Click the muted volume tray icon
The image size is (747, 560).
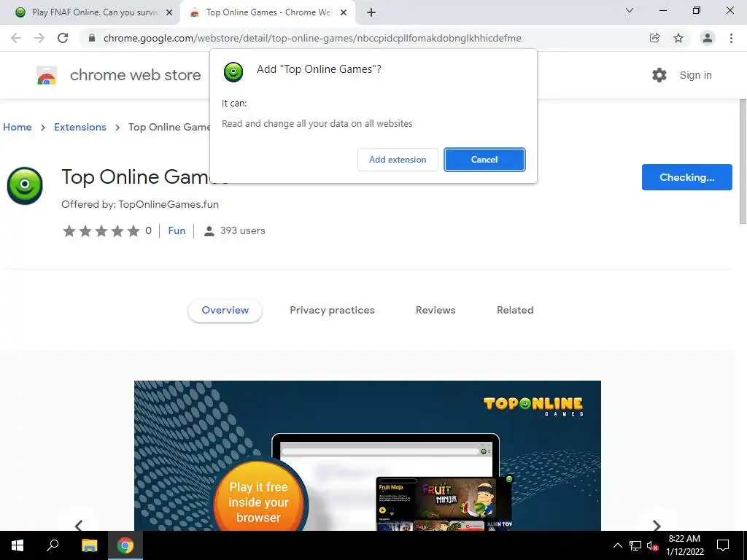[652, 545]
